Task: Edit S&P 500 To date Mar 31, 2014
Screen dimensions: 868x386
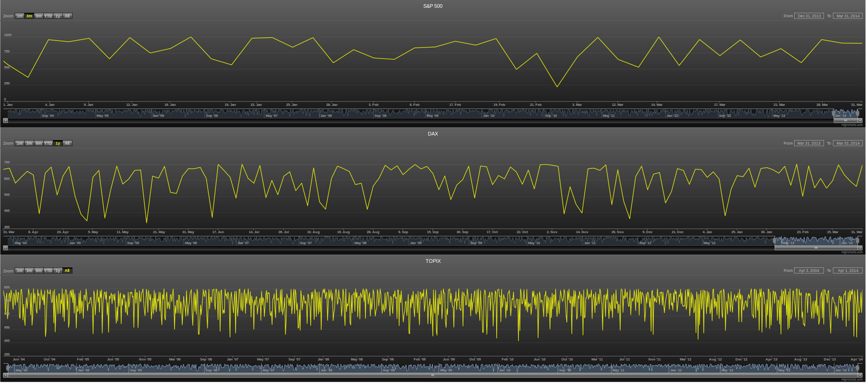Action: pyautogui.click(x=848, y=16)
